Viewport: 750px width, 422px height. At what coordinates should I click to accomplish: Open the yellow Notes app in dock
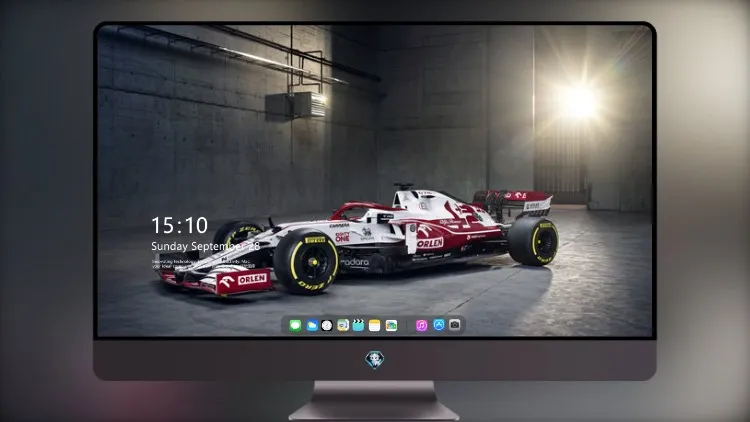[x=375, y=325]
